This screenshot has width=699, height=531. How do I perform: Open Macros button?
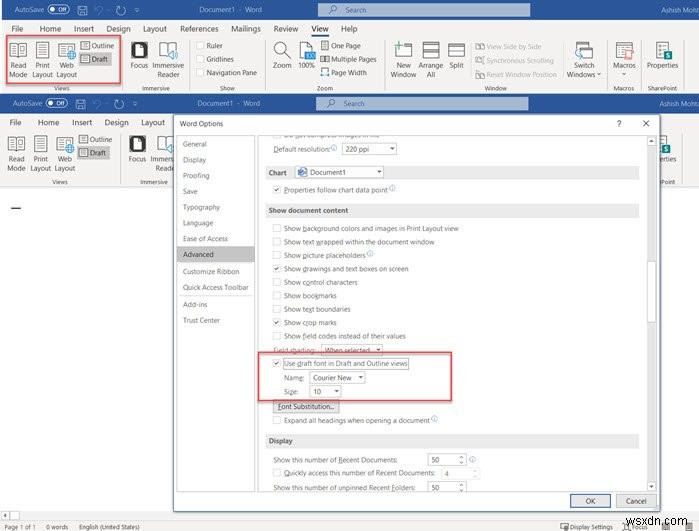pyautogui.click(x=624, y=60)
